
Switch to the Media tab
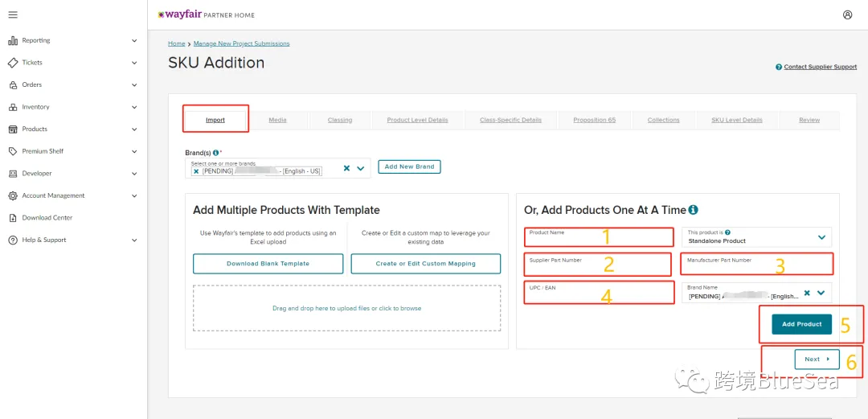[x=277, y=120]
